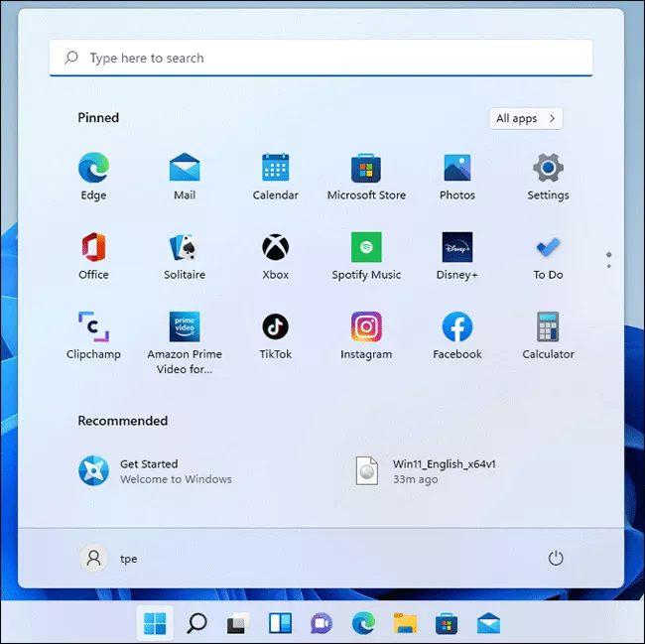This screenshot has height=644, width=645.
Task: Open the Instagram app
Action: coord(366,335)
